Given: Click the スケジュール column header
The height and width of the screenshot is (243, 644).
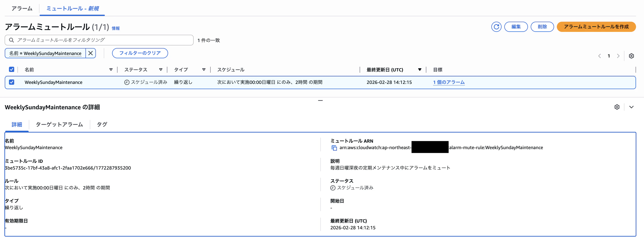Looking at the screenshot, I should tap(231, 70).
